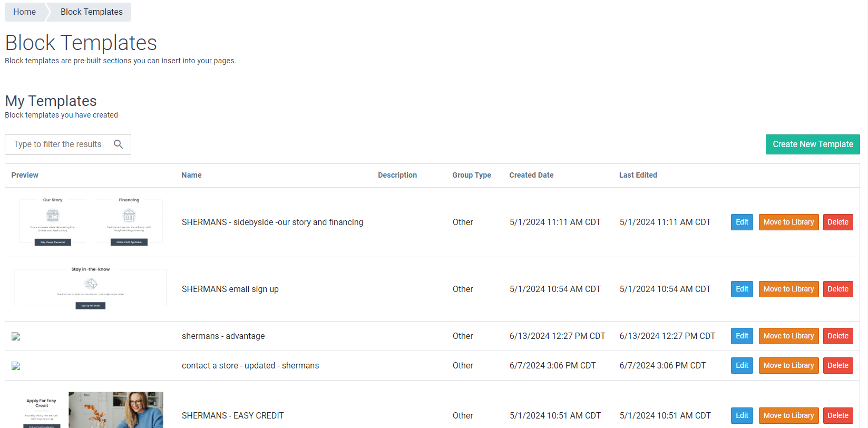Click last edited 6/7/2024 3:06 PM CDT

[662, 365]
